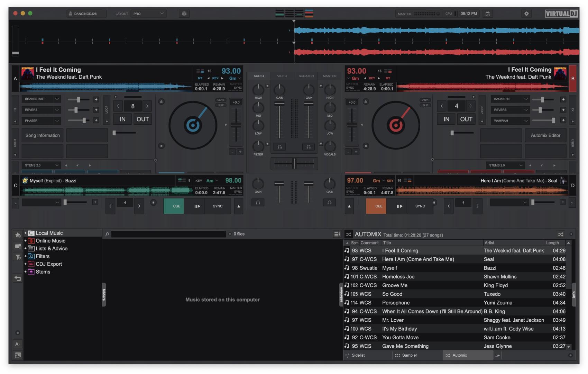Click the Song Information button

43,135
